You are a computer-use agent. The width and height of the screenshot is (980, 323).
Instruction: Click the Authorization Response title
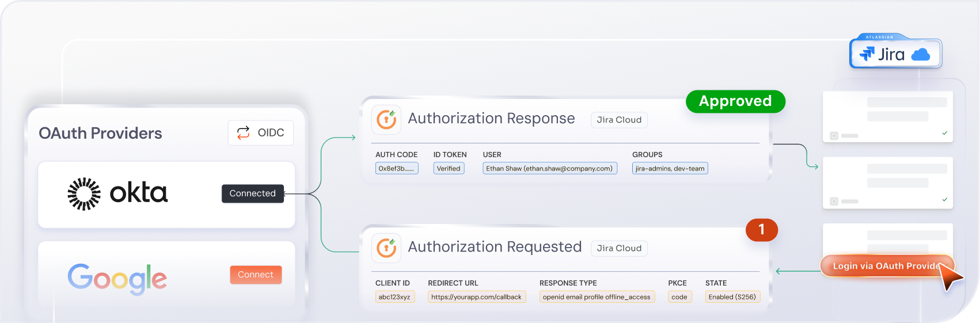491,119
